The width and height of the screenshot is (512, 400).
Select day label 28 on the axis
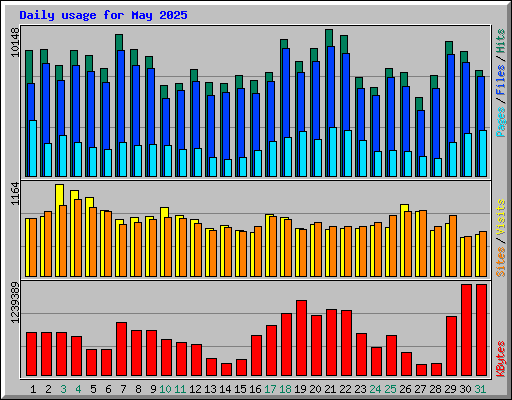pos(435,389)
